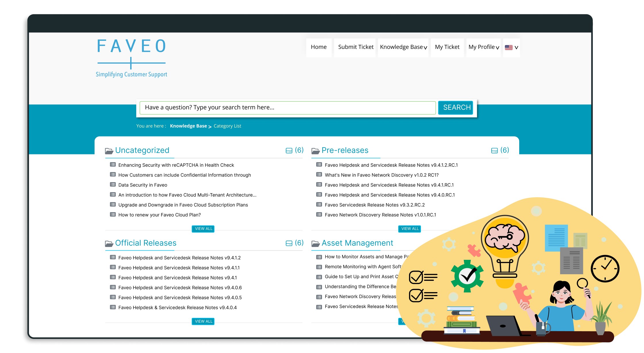Open the Pre-releases category heading

[345, 150]
